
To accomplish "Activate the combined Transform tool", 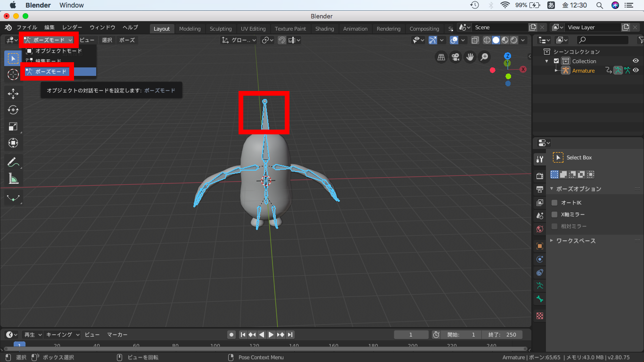I will [13, 142].
